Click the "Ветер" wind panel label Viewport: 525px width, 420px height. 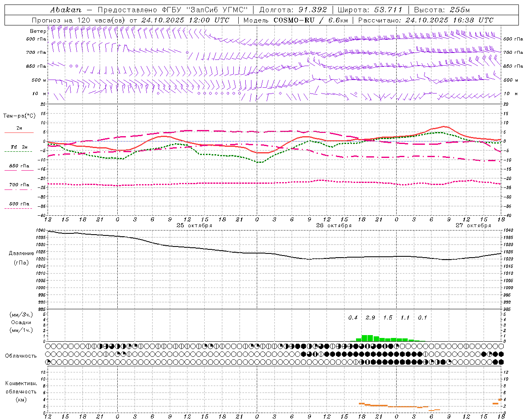coord(38,31)
